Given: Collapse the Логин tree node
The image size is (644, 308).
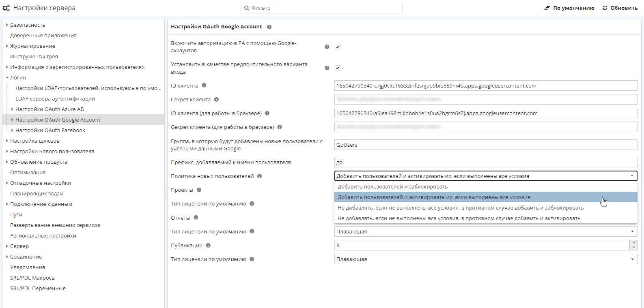Looking at the screenshot, I should coord(7,78).
